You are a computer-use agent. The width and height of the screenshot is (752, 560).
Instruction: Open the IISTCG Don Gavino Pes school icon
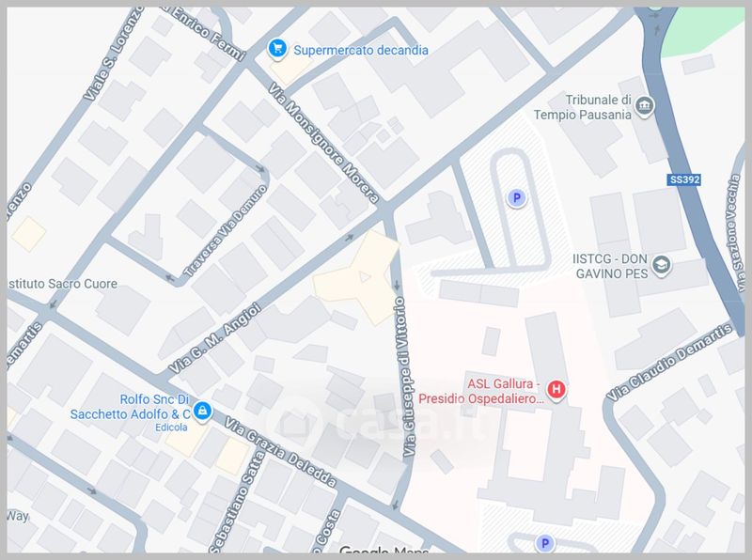click(x=662, y=265)
